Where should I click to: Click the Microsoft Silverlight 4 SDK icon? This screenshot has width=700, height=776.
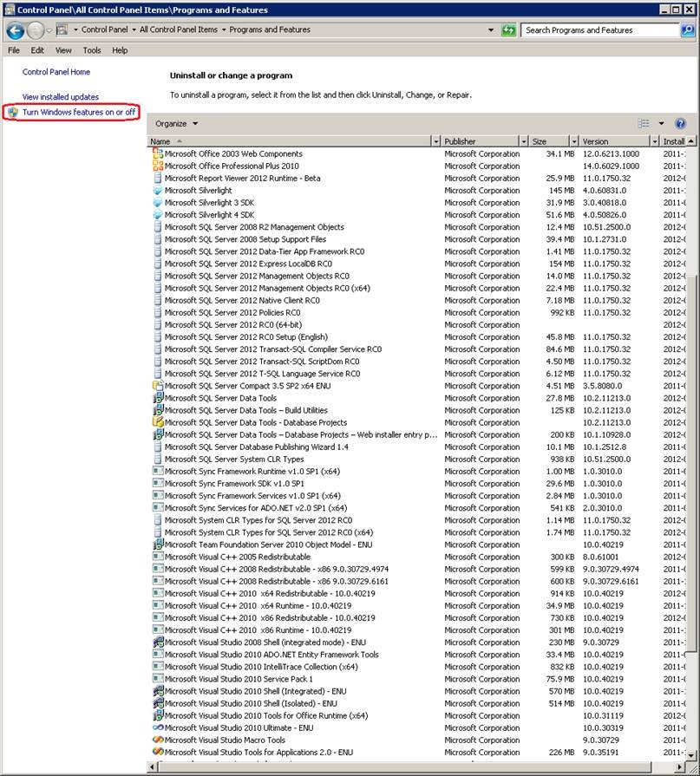tap(157, 215)
